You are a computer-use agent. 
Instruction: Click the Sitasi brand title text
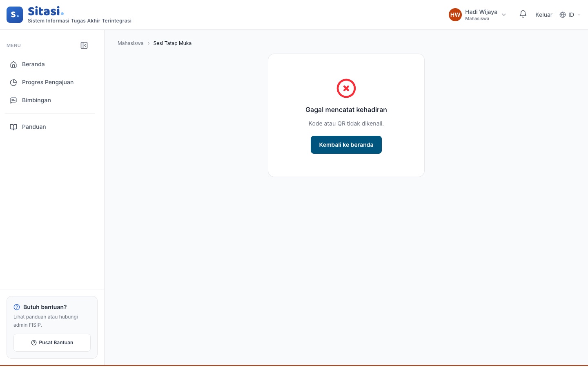coord(46,11)
